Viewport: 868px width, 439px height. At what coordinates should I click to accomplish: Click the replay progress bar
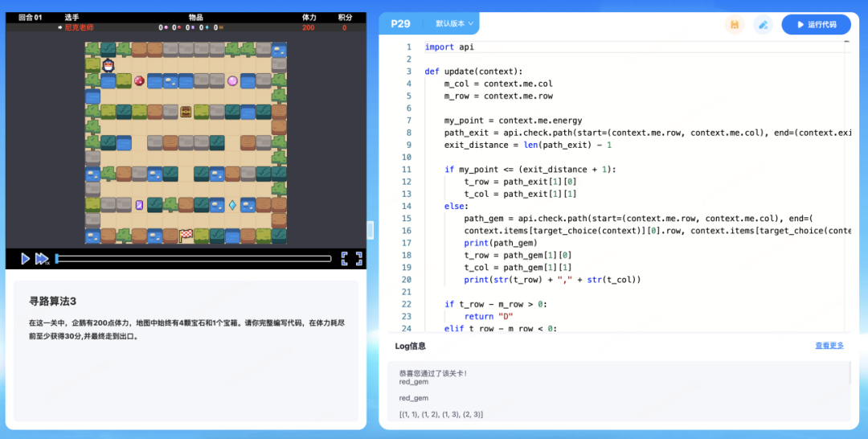193,259
